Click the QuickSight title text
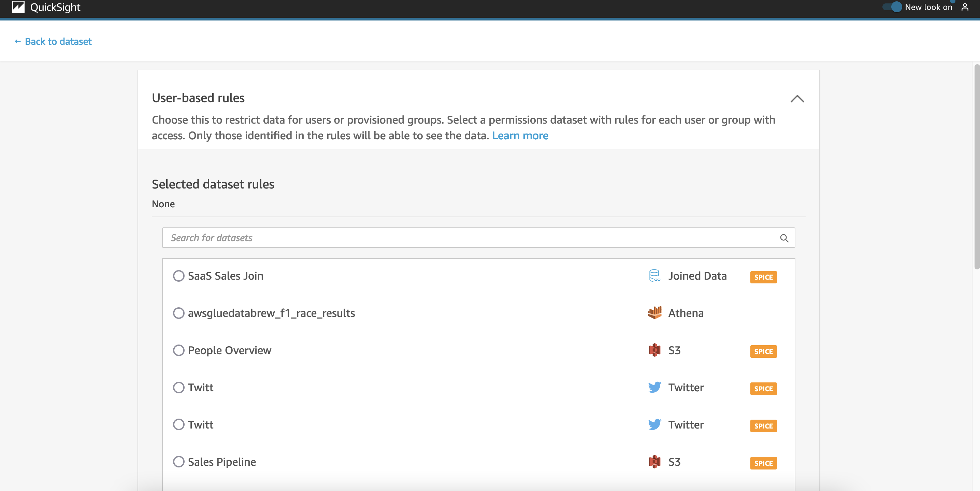 point(55,7)
